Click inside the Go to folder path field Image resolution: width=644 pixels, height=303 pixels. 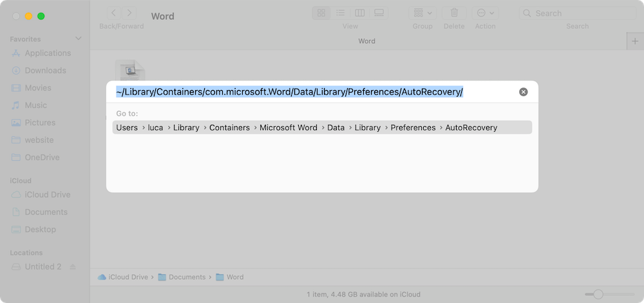click(289, 92)
